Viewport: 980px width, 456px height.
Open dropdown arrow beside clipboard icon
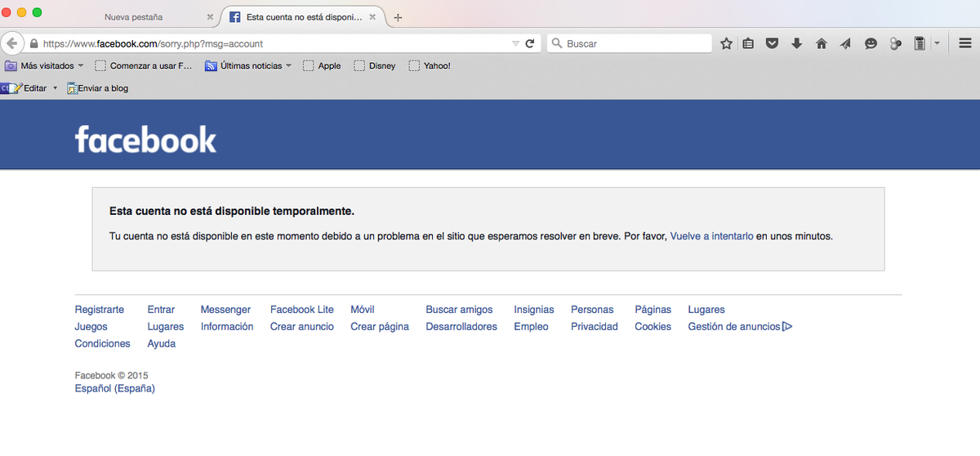[937, 43]
